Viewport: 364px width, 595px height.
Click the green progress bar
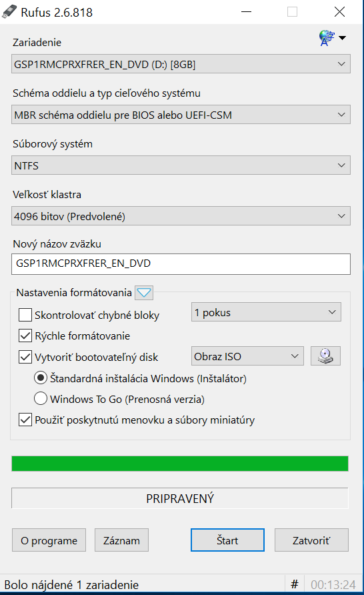coord(180,464)
